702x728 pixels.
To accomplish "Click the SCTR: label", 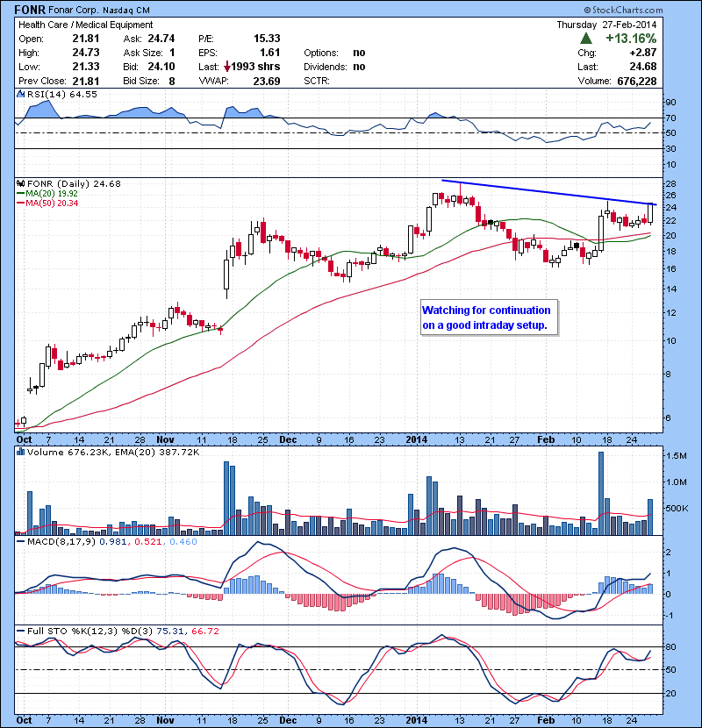I will pos(317,82).
